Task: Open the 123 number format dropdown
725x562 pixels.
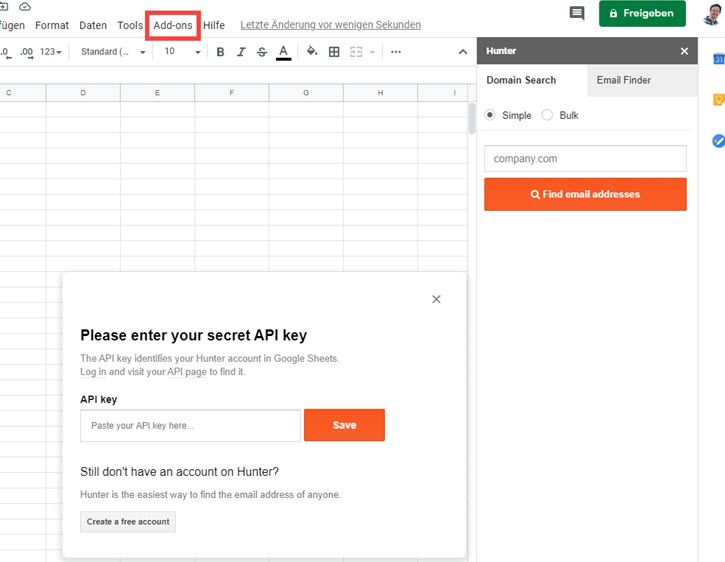Action: tap(50, 52)
